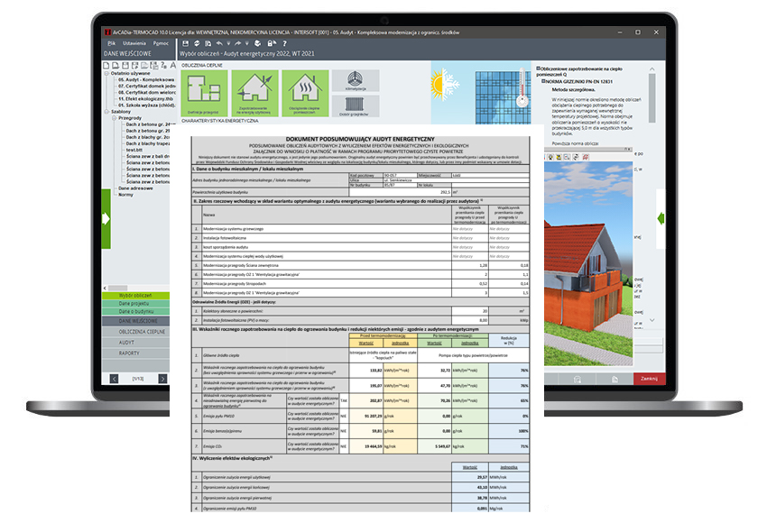Open recent project 07. Certyfikat domek
Image resolution: width=767 pixels, height=532 pixels.
147,86
